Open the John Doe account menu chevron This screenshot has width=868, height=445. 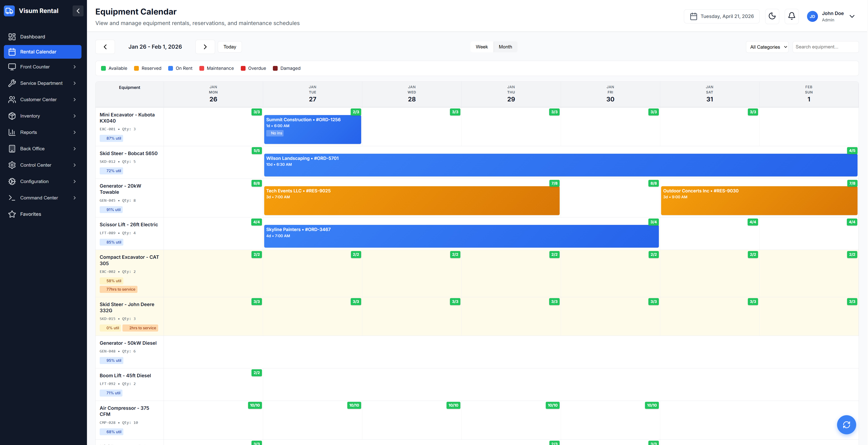(x=852, y=16)
